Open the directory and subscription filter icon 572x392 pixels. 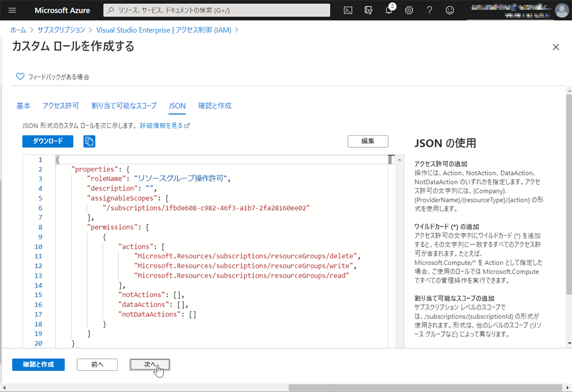tap(368, 10)
